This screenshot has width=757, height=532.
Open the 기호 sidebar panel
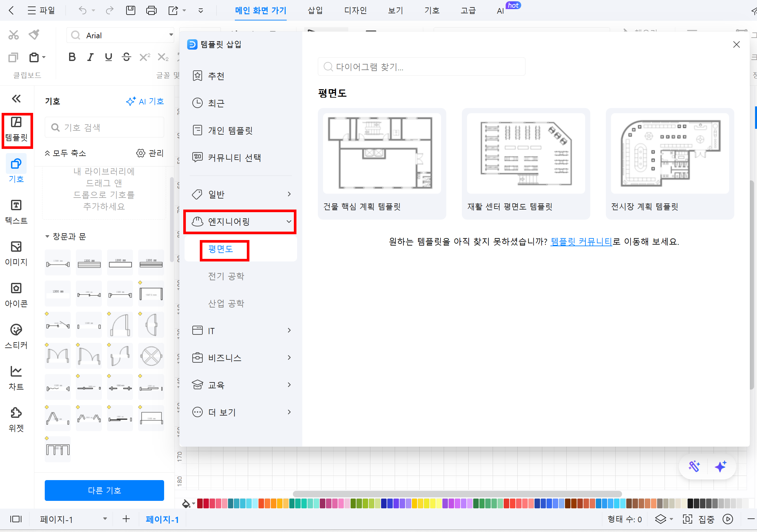16,171
